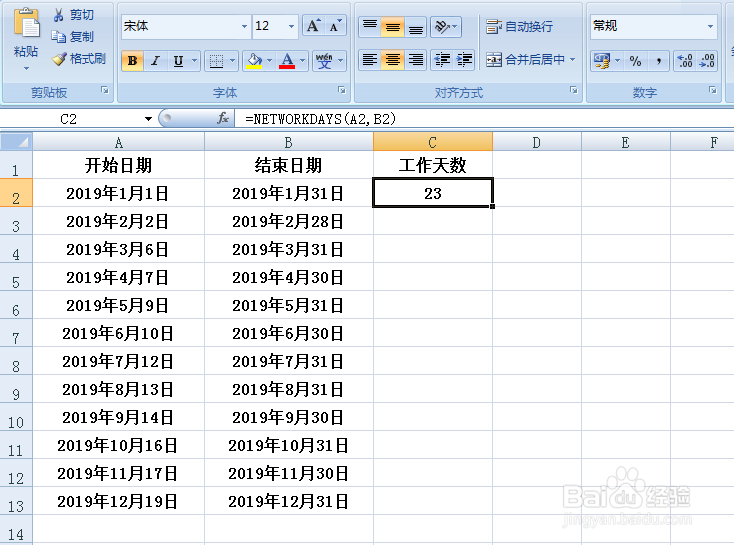Select Align Text Right
Screen dimensions: 734x545
[415, 60]
